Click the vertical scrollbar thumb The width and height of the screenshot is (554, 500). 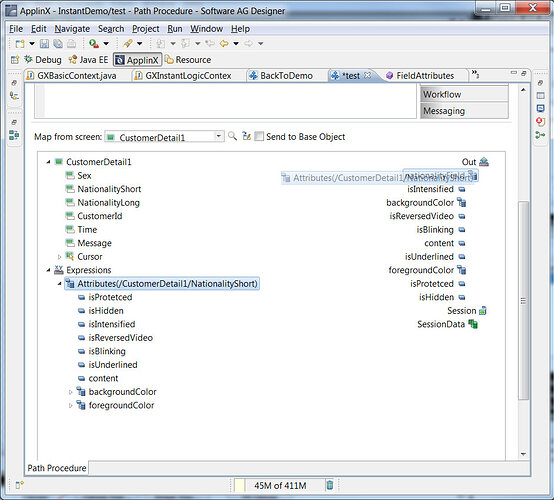(x=523, y=300)
